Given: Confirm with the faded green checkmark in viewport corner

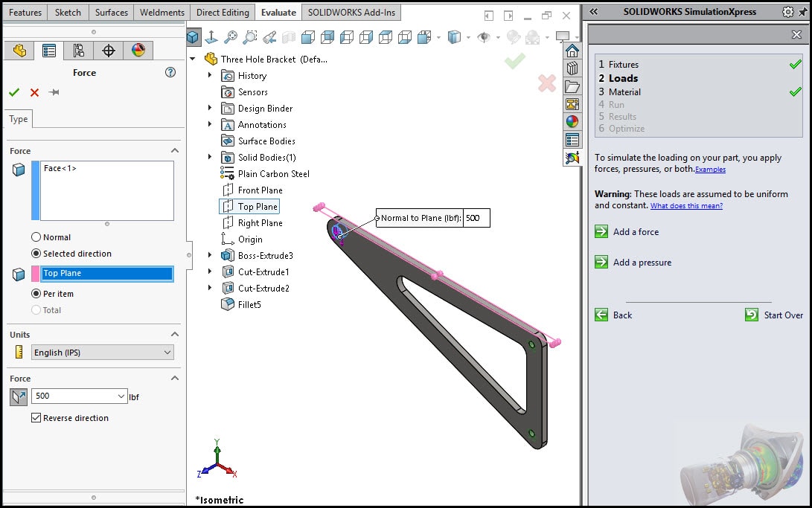Looking at the screenshot, I should 515,61.
